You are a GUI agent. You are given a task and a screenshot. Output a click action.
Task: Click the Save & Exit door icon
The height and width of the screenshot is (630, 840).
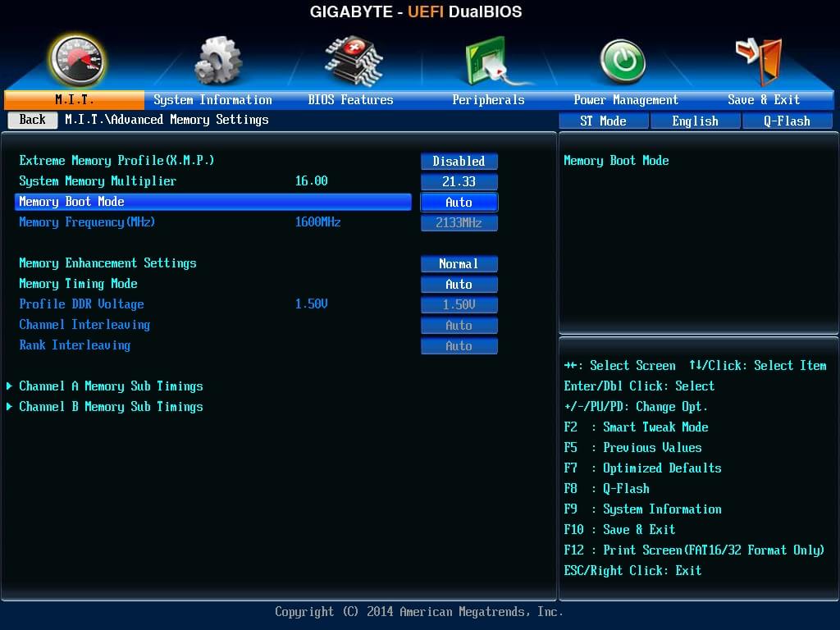pos(759,61)
